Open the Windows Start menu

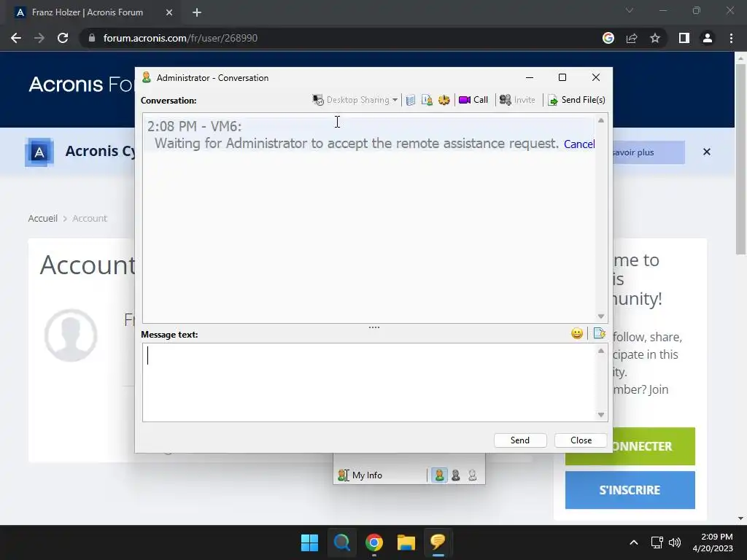coord(309,542)
